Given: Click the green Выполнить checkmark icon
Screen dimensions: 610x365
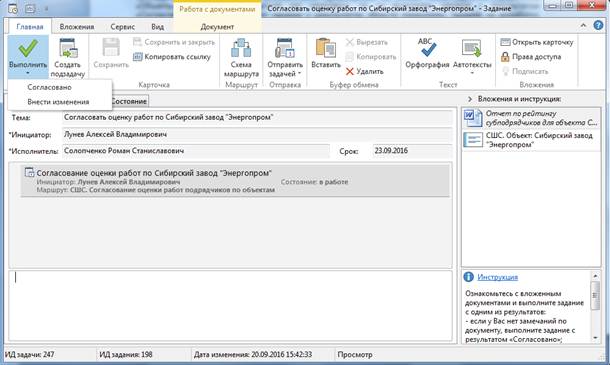Looking at the screenshot, I should tap(28, 47).
